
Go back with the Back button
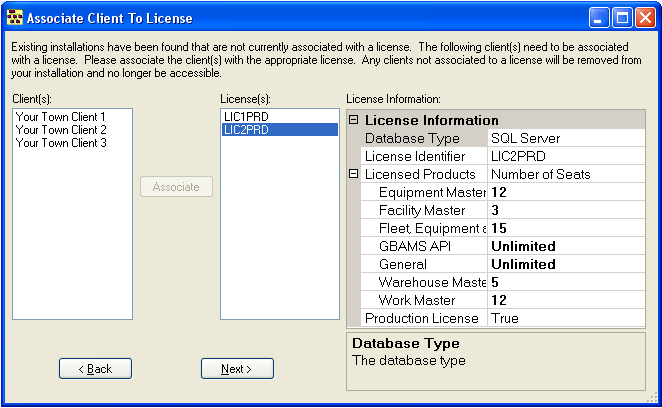(95, 369)
